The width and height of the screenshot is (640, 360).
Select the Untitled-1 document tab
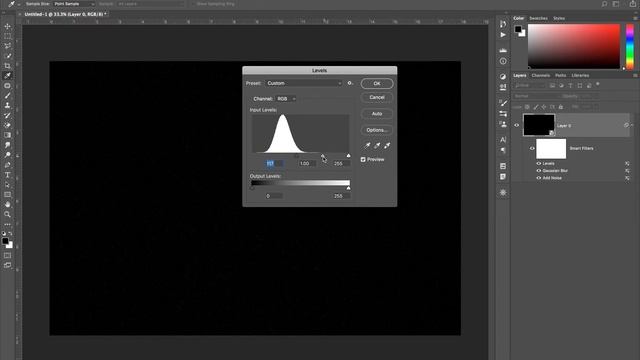click(65, 14)
